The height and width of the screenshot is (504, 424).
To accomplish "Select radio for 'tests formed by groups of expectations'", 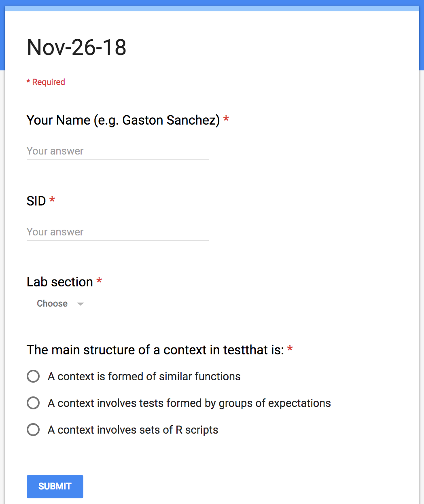I will [x=33, y=403].
